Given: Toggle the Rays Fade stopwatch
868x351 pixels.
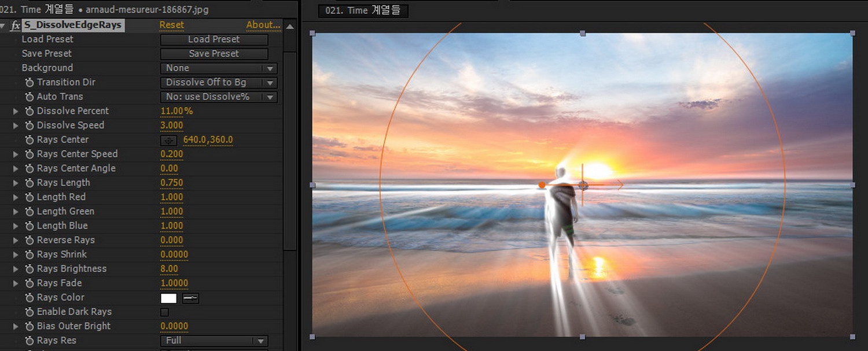Looking at the screenshot, I should click(x=29, y=283).
